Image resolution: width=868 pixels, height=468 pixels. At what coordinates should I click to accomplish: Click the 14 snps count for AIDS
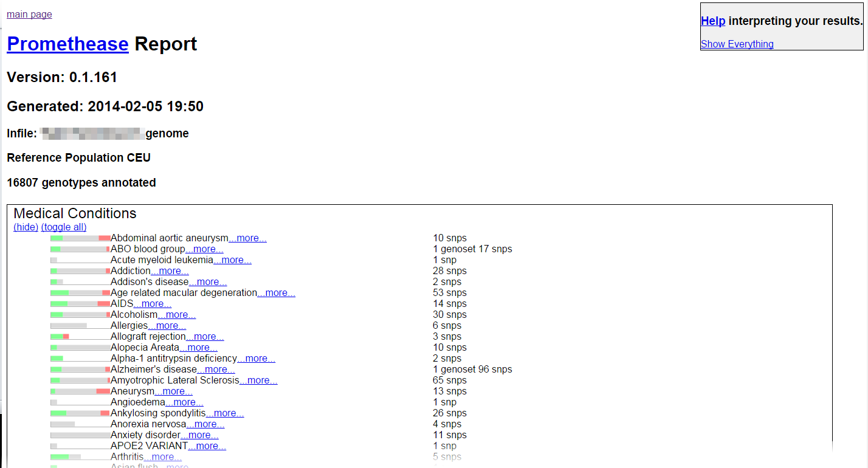[450, 304]
